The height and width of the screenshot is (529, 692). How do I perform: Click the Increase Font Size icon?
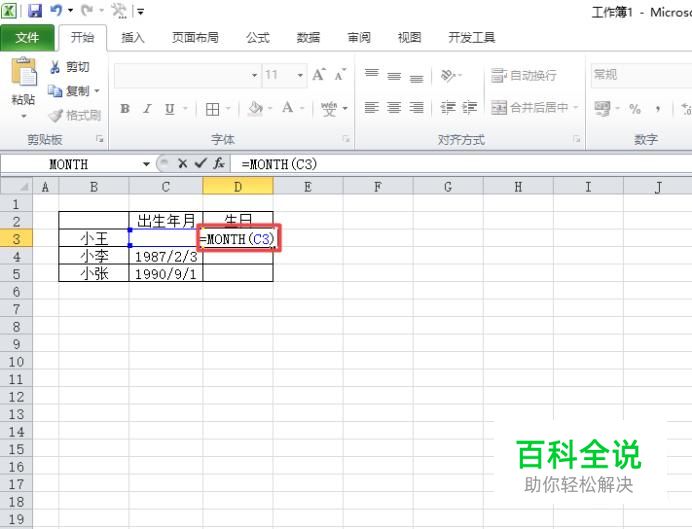[x=319, y=75]
